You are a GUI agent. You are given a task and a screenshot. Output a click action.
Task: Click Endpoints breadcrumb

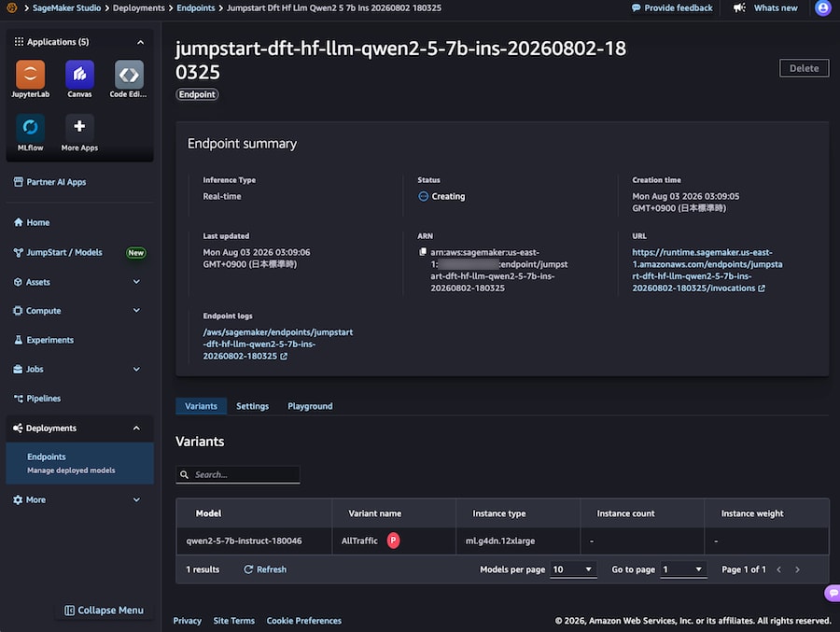coord(196,8)
